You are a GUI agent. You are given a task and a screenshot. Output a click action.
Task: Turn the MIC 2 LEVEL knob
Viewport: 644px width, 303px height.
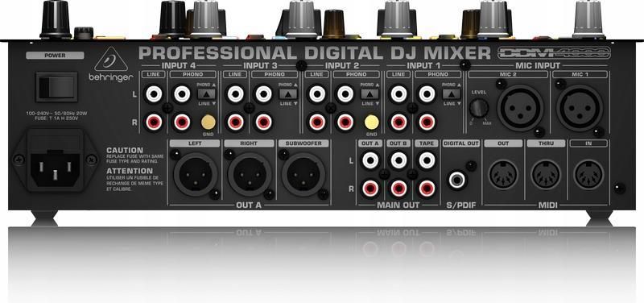point(479,108)
